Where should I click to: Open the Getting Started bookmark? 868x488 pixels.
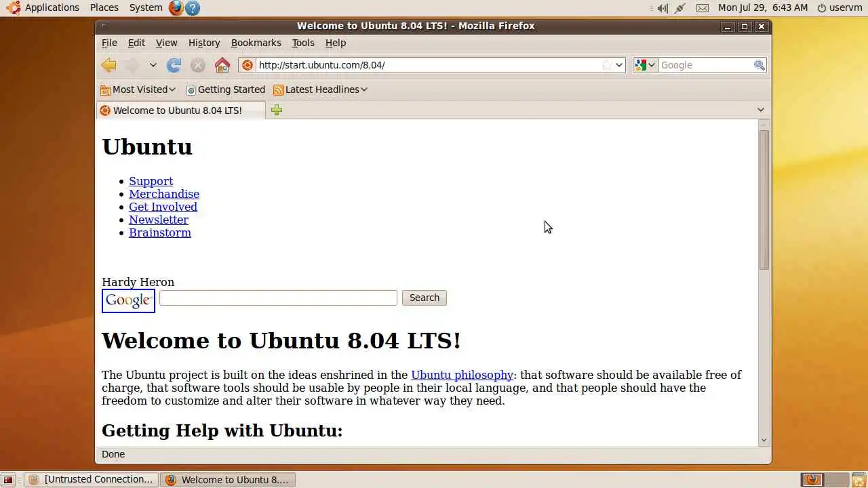click(x=226, y=89)
